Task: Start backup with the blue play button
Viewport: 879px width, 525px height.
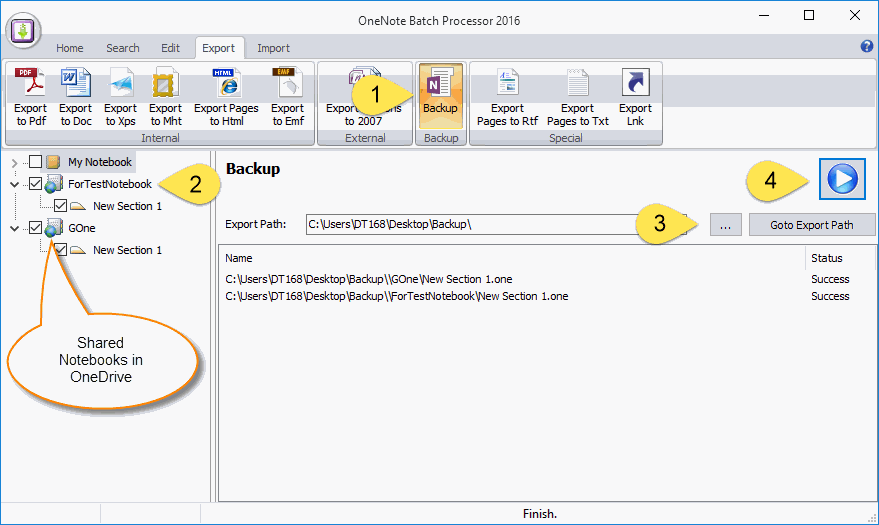Action: click(842, 179)
